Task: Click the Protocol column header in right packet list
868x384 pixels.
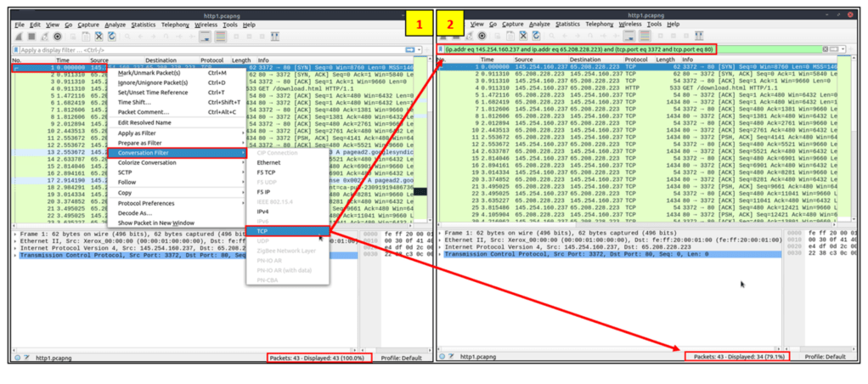Action: pos(638,60)
